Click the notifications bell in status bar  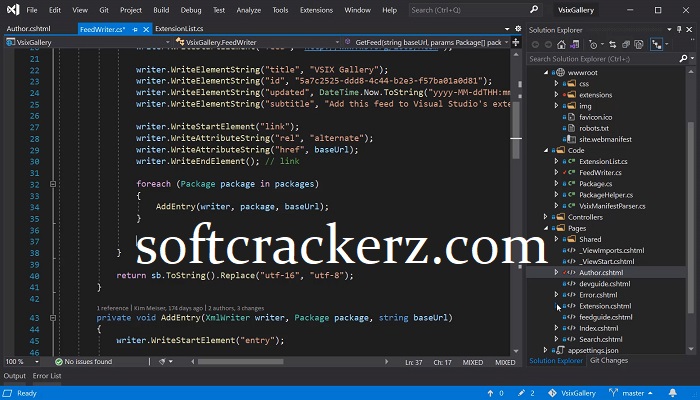(672, 393)
